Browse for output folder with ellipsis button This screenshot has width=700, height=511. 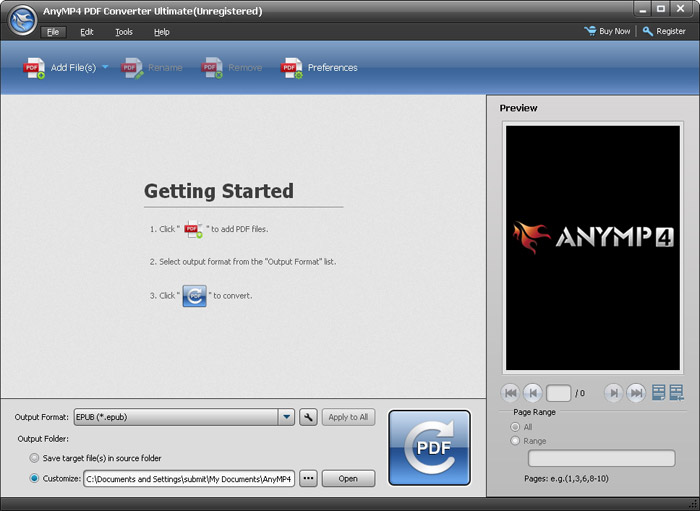click(x=308, y=478)
